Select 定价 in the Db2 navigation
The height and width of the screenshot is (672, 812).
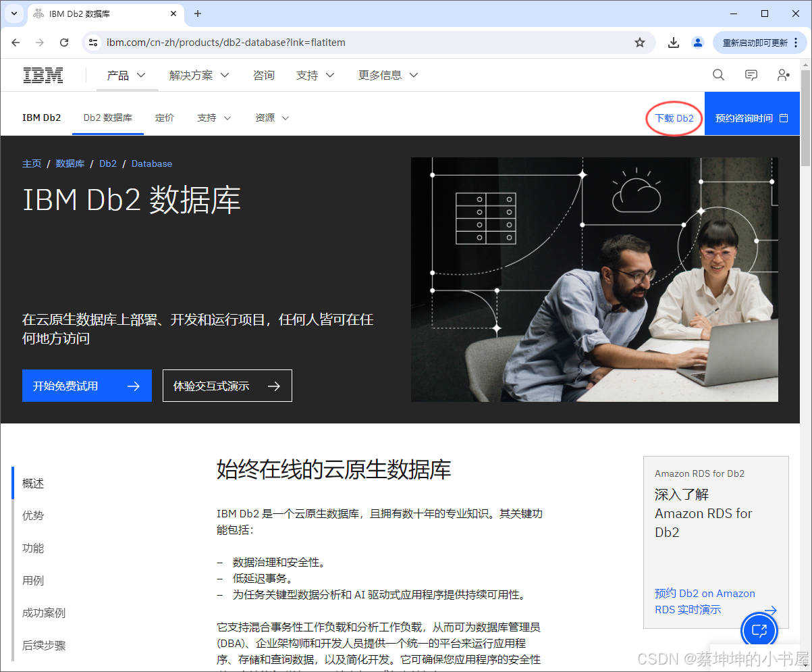[165, 118]
